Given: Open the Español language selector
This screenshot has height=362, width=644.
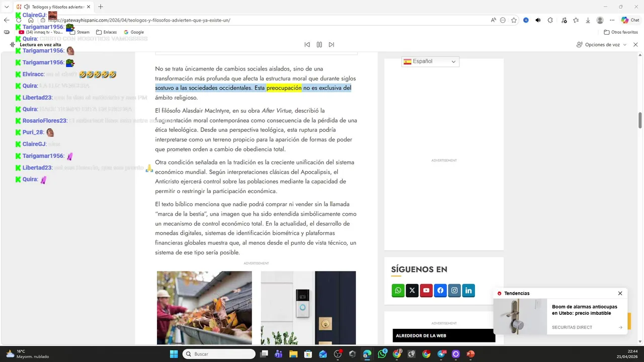Looking at the screenshot, I should (430, 61).
